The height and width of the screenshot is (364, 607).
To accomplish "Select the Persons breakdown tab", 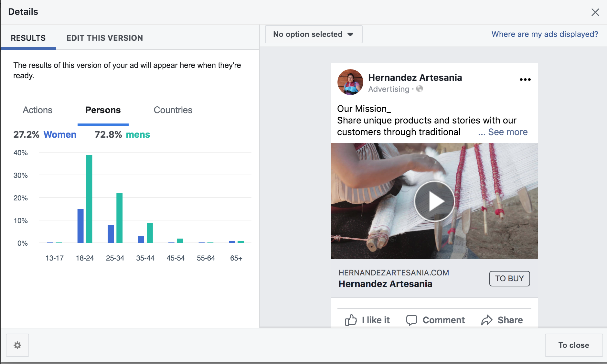I will pos(103,110).
